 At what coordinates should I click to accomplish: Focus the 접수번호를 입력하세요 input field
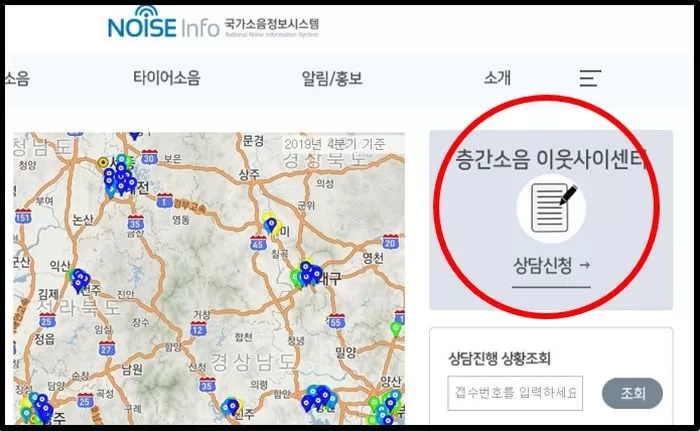click(515, 393)
